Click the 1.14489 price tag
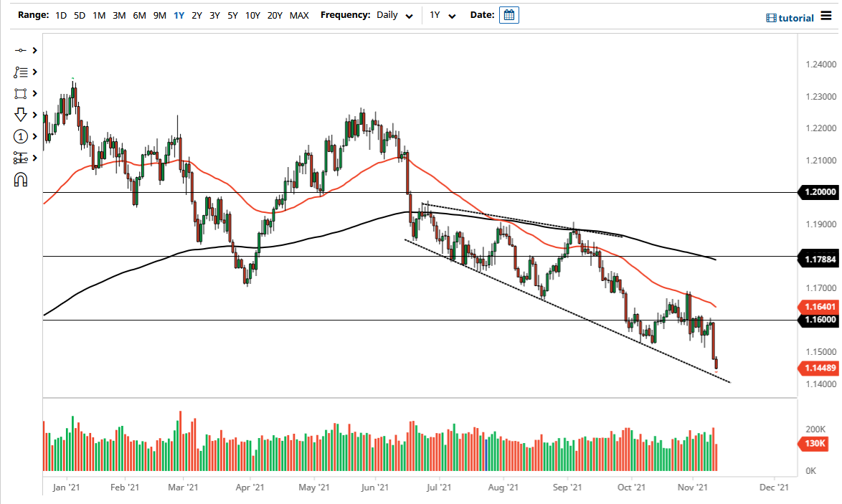 (818, 368)
